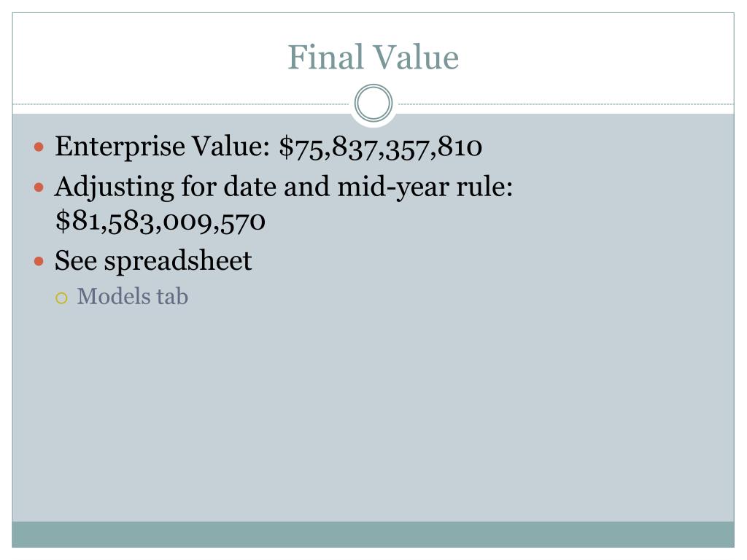The image size is (747, 560).
Task: Click the orange bullet before Adjusting
Action: [x=39, y=187]
